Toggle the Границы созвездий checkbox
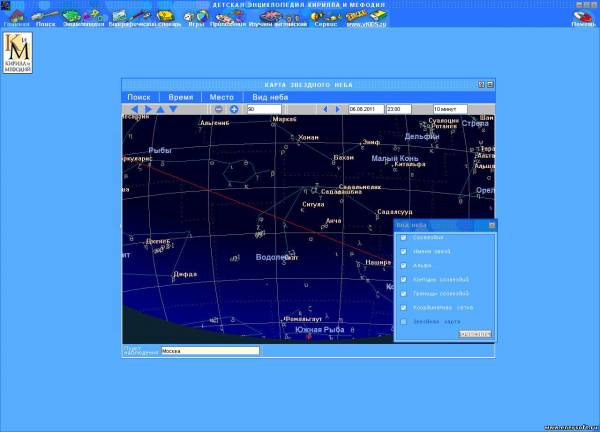The image size is (600, 432). click(403, 293)
